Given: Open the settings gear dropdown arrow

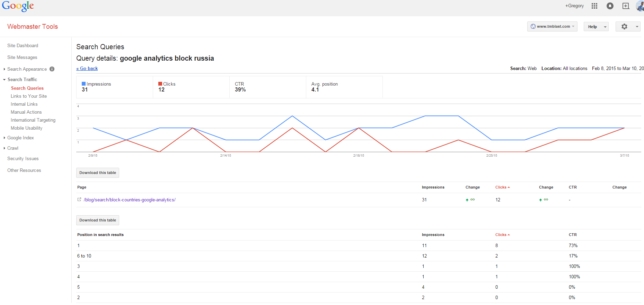Looking at the screenshot, I should [637, 27].
